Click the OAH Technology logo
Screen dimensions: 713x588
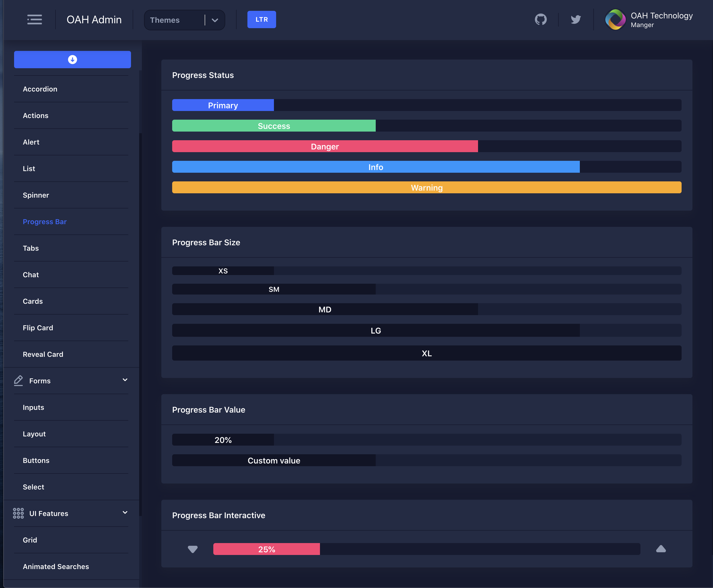point(616,19)
